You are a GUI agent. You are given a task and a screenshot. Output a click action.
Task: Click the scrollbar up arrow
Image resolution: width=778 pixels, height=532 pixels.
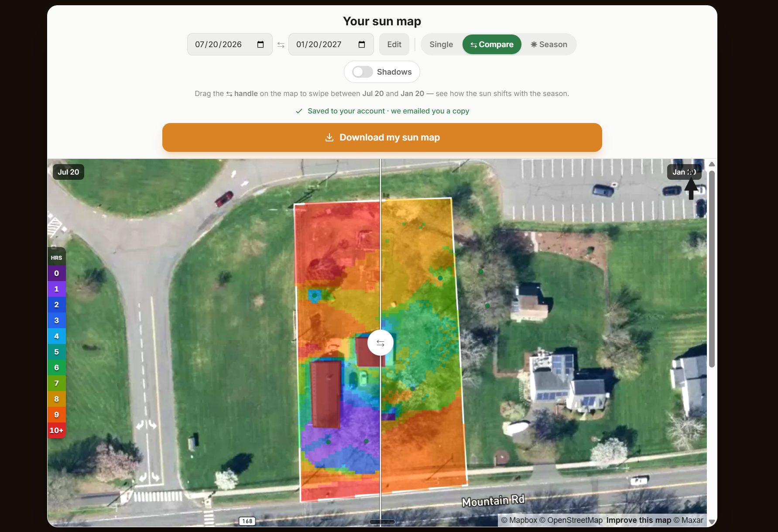tap(712, 164)
